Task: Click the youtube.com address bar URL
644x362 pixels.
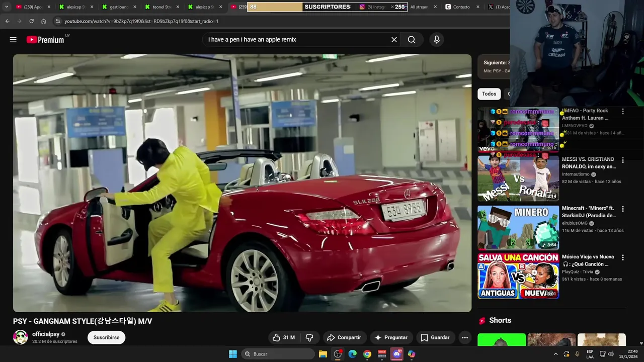Action: 141,21
